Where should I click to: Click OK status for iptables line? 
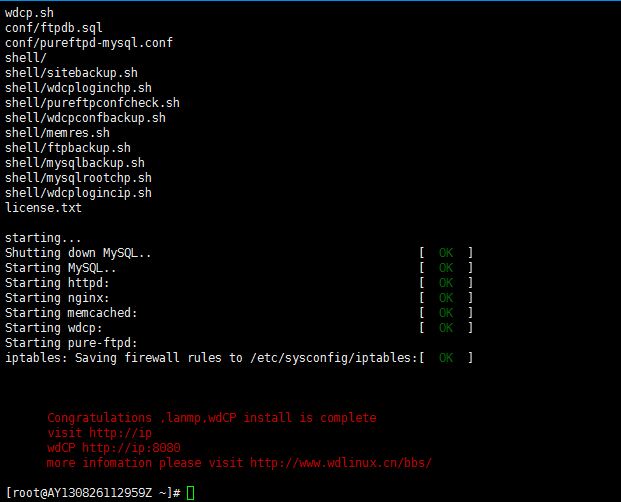[x=446, y=358]
